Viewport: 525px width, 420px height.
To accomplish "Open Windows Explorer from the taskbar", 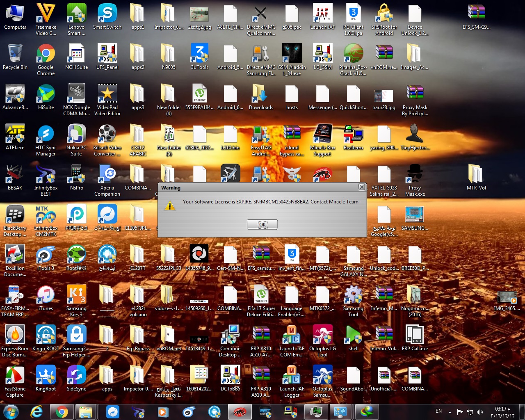I will (x=86, y=411).
